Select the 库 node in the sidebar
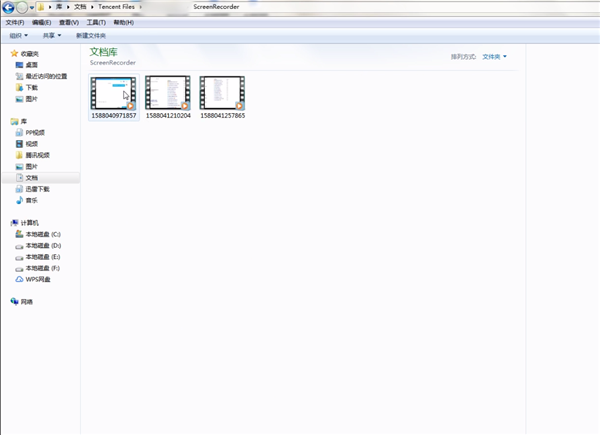Screen dimensions: 600x435 click(19, 122)
